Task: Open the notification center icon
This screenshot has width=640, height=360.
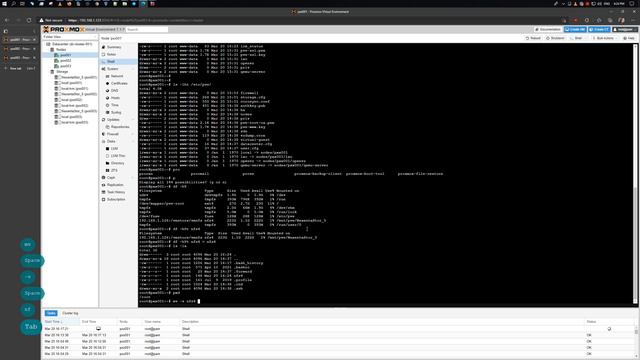Action: click(x=632, y=4)
